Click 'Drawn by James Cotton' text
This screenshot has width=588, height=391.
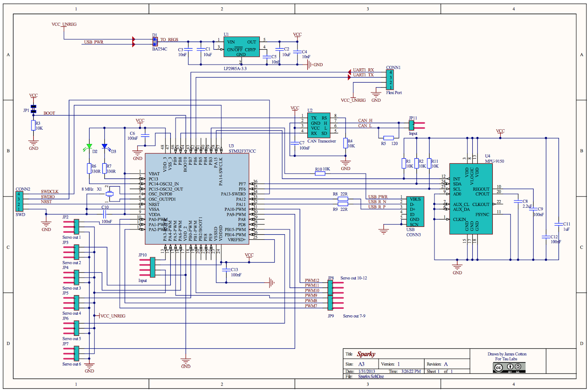click(507, 354)
